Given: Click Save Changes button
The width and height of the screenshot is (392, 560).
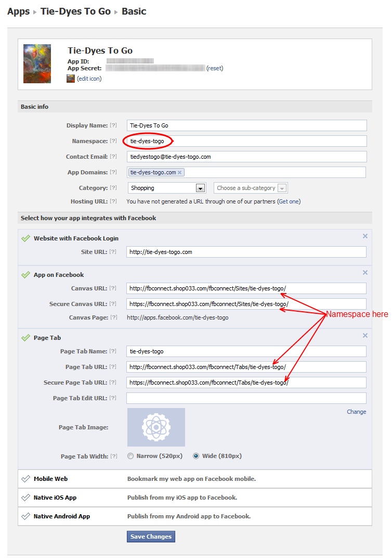Looking at the screenshot, I should click(151, 537).
